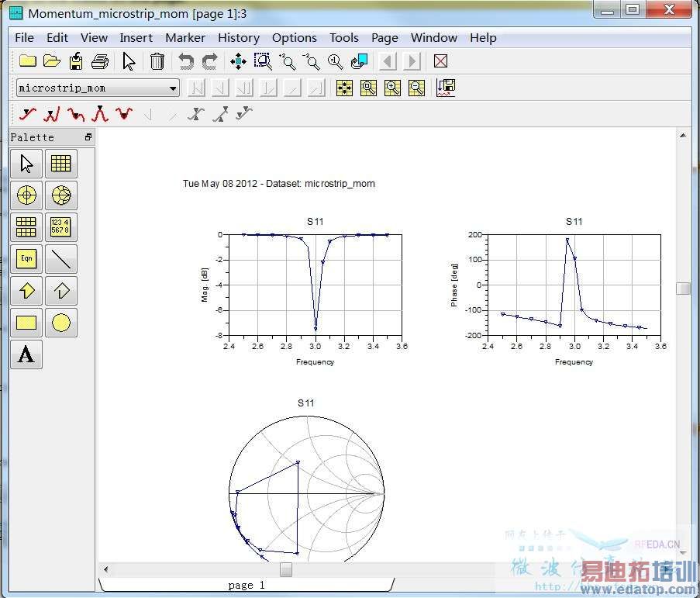Open the Marker menu
This screenshot has height=598, width=700.
[185, 37]
